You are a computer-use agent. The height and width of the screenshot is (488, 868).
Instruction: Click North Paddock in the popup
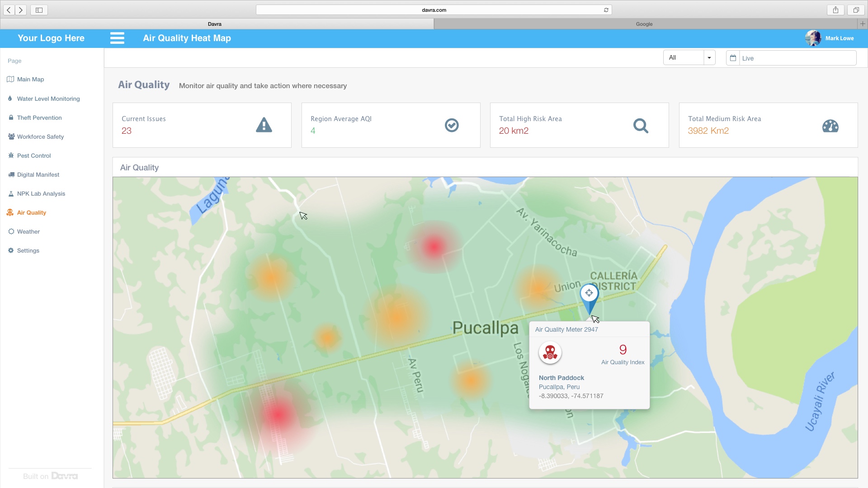point(561,378)
